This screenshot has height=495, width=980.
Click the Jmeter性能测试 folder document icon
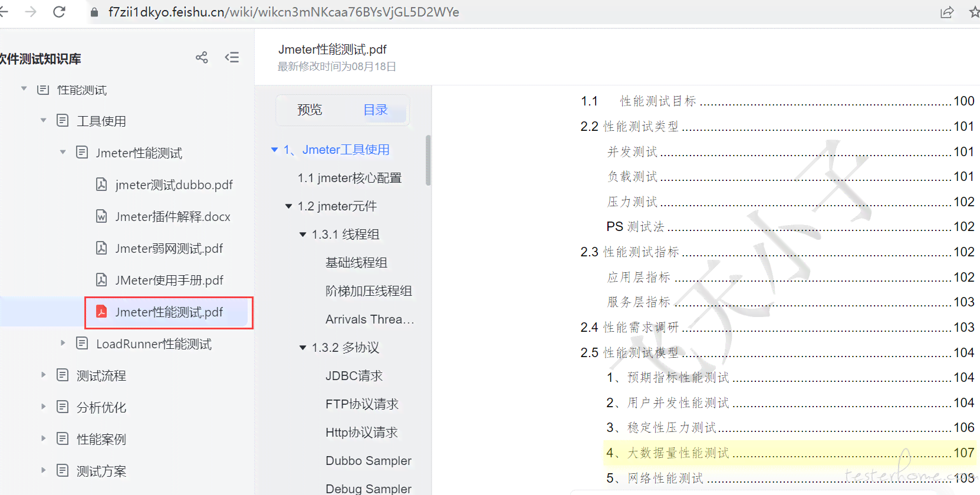point(82,153)
